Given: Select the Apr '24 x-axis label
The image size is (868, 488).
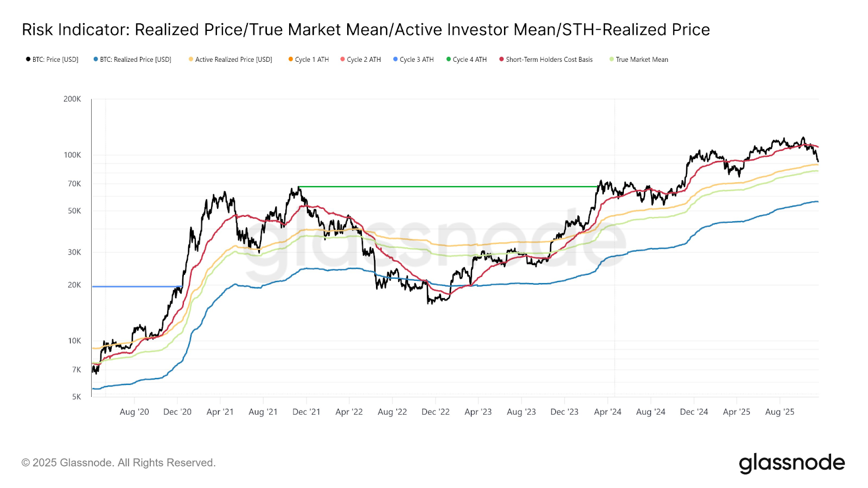Looking at the screenshot, I should tap(608, 412).
